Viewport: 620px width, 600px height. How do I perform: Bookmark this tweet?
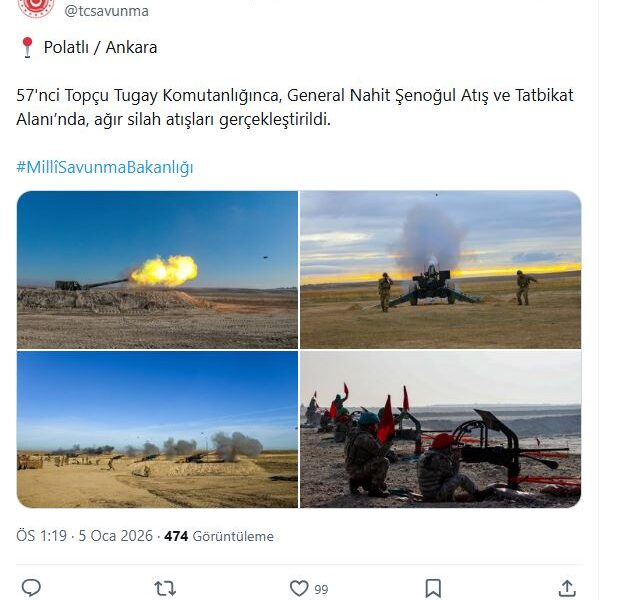coord(433,589)
